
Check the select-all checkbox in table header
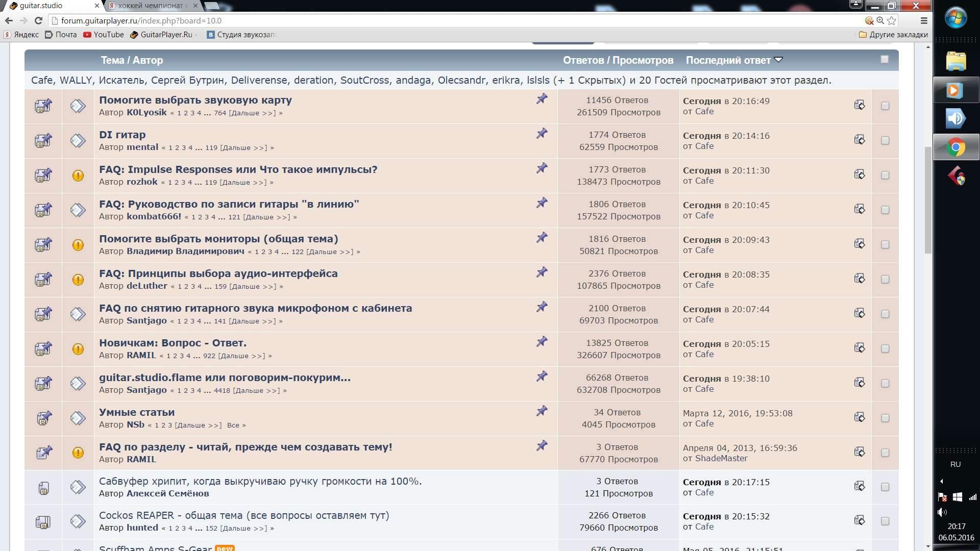885,60
